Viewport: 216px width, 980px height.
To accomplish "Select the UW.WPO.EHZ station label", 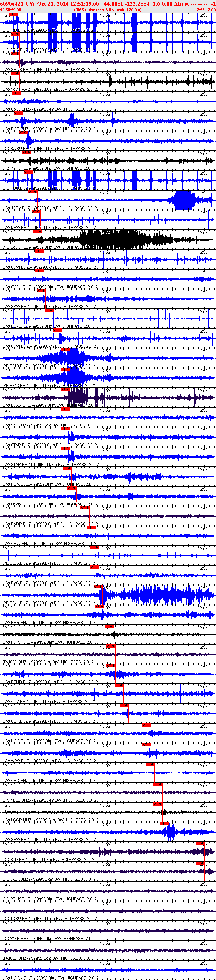I will [16, 761].
